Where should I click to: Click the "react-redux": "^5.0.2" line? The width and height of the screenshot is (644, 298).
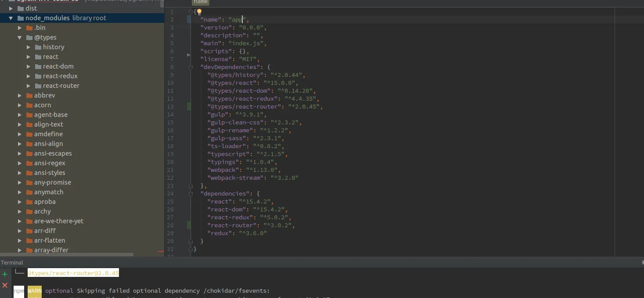coord(249,218)
